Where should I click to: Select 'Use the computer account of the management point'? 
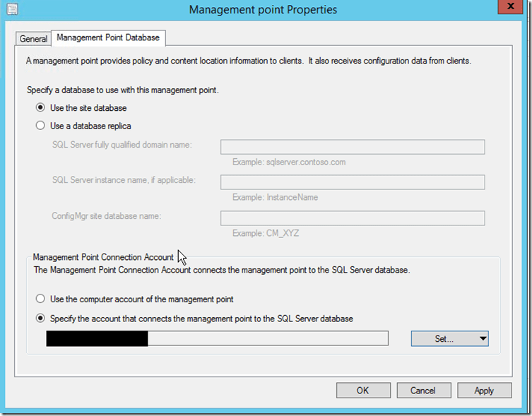point(40,299)
